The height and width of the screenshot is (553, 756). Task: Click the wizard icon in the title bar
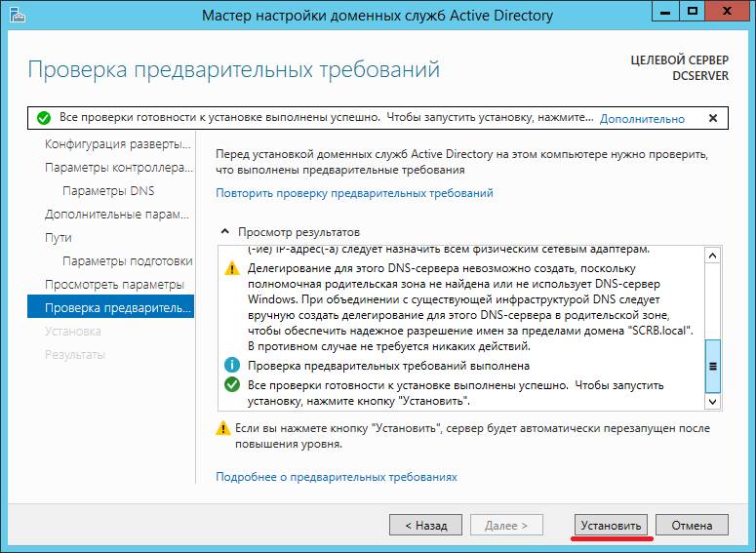point(16,16)
